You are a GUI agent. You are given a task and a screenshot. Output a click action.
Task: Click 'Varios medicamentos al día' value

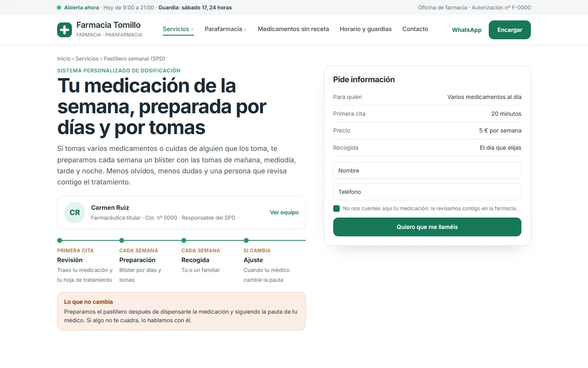pyautogui.click(x=484, y=97)
